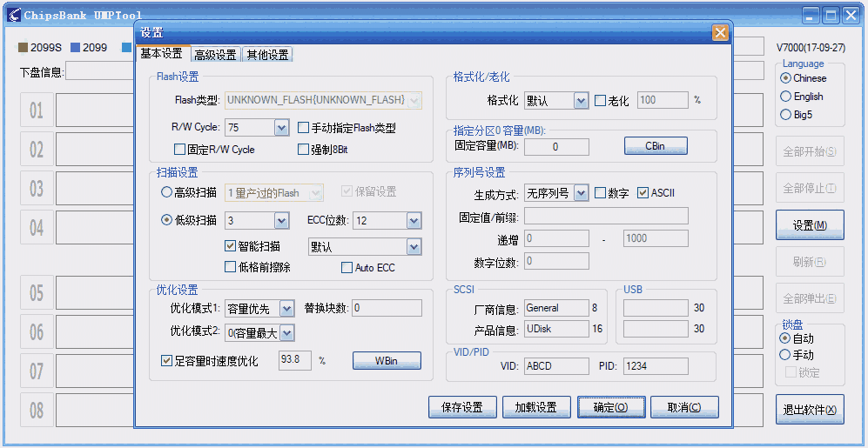Open the 优化模式2 dropdown
This screenshot has width=868, height=448.
click(286, 332)
